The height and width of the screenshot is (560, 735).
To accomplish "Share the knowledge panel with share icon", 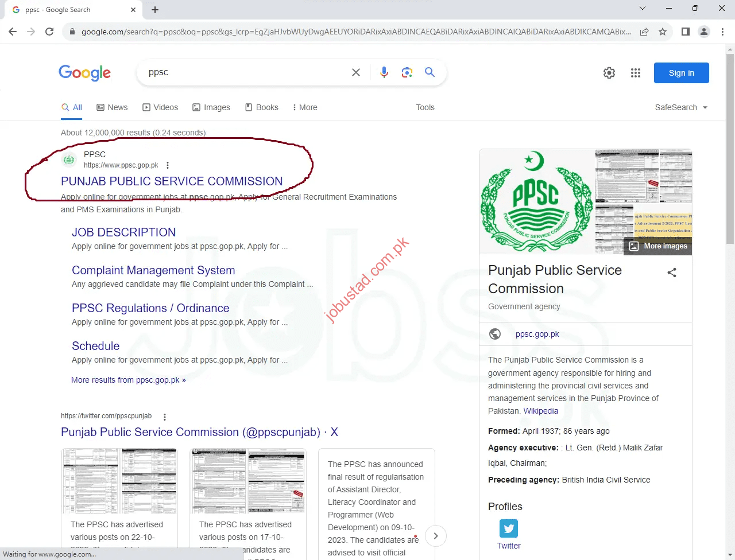I will tap(672, 273).
